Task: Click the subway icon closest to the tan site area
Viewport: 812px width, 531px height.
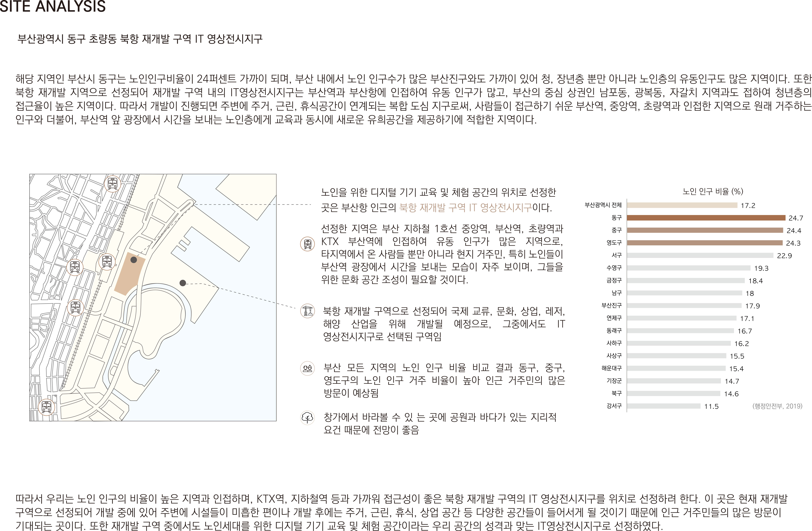Action: coord(107,262)
